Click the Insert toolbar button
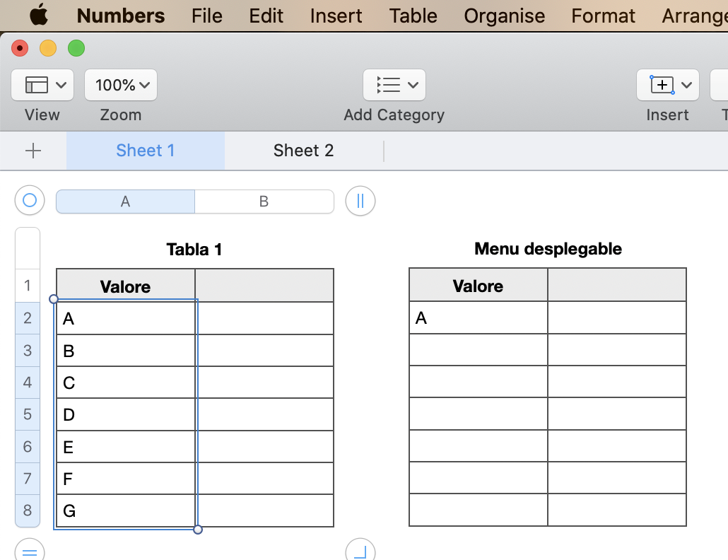 [x=662, y=85]
